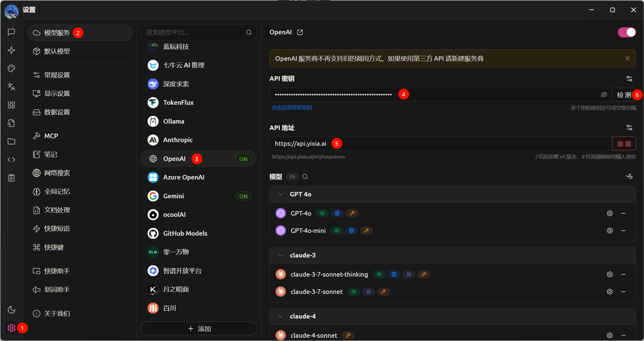Remove the GPT-4o model
This screenshot has width=644, height=341.
(x=624, y=213)
